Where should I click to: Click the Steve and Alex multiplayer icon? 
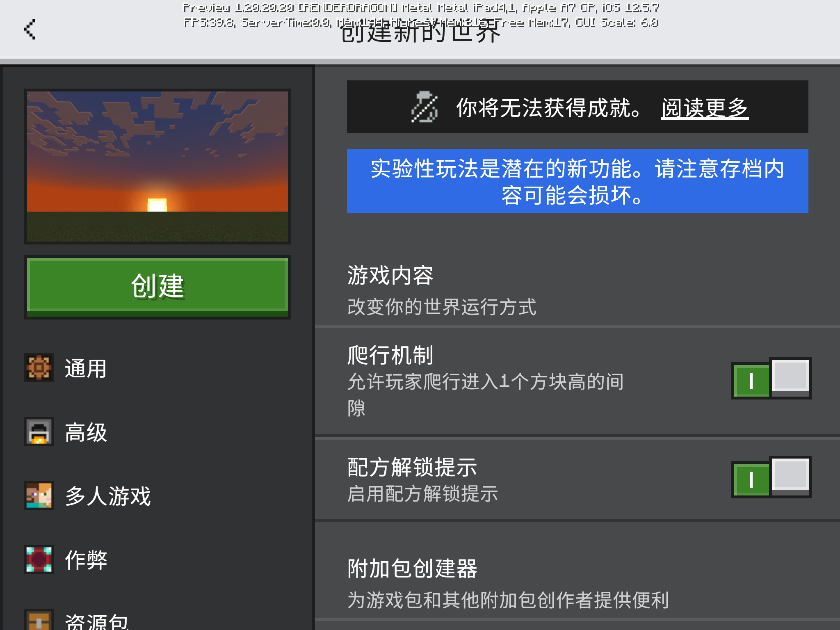click(39, 495)
